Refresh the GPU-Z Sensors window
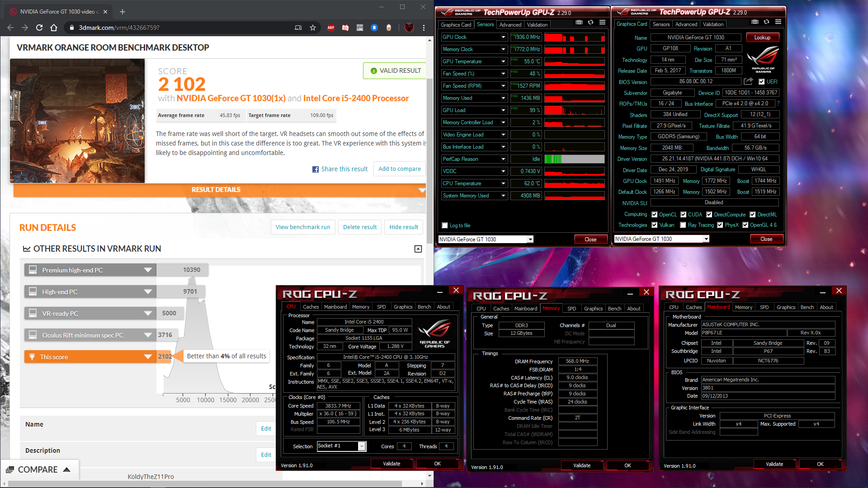Viewport: 868px width, 488px height. pyautogui.click(x=590, y=22)
